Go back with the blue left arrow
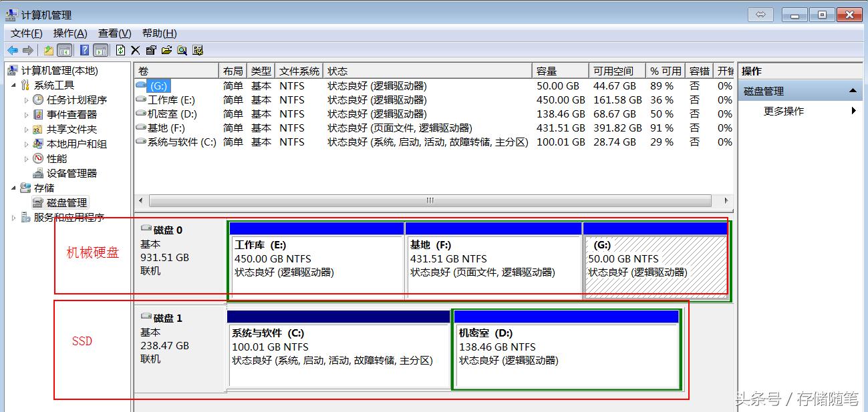 [x=13, y=50]
